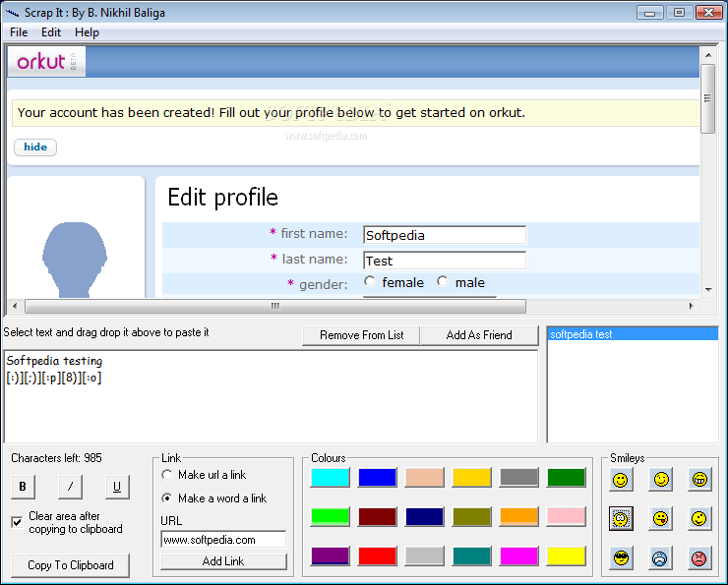The height and width of the screenshot is (585, 728).
Task: Pick the silver colour swatch
Action: coord(424,556)
